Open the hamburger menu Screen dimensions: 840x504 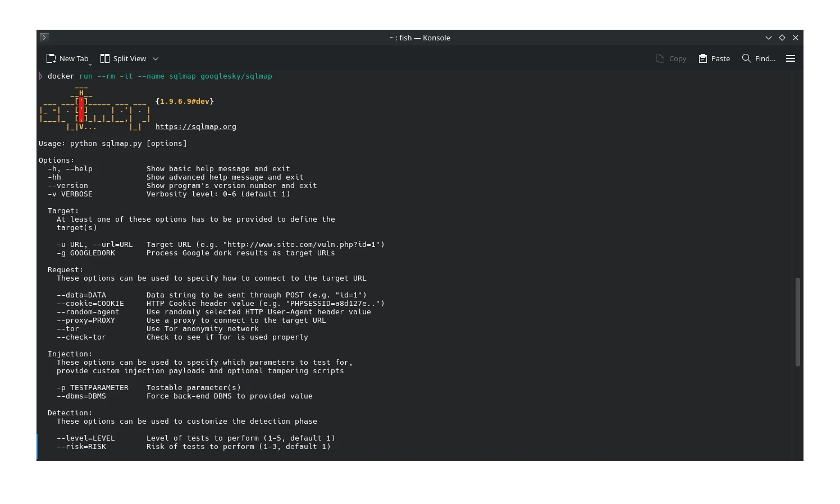tap(791, 58)
